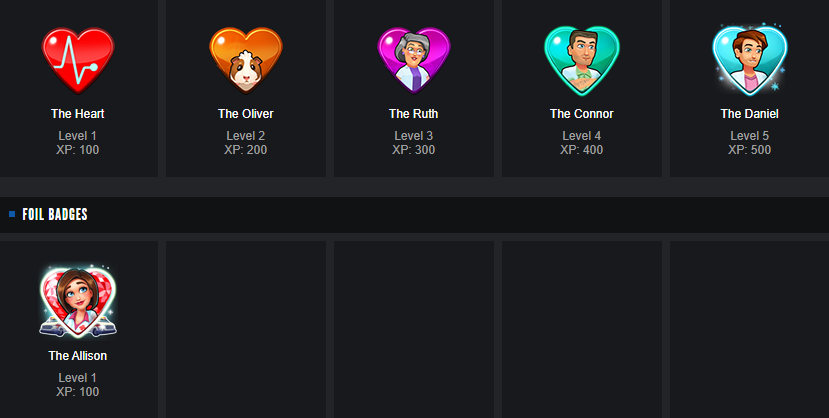Open the Allison foil badge icon
Viewport: 829px width, 418px height.
pos(78,302)
